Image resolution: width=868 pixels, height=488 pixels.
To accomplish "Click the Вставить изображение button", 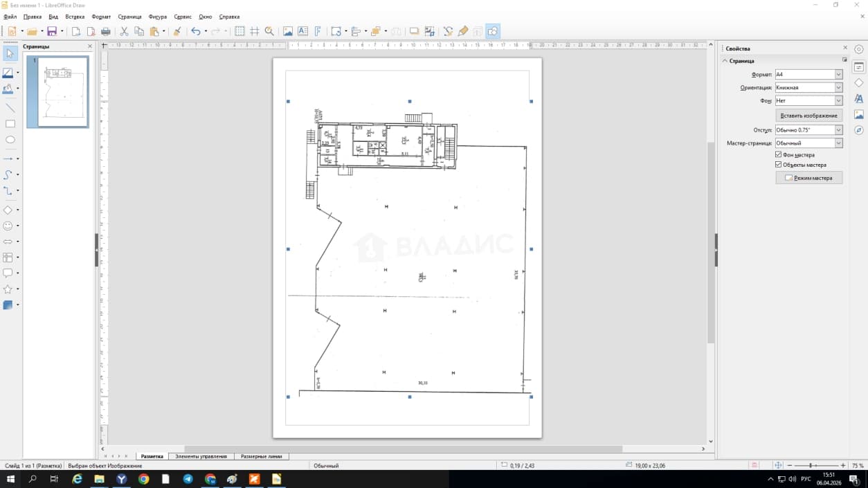I will click(808, 116).
